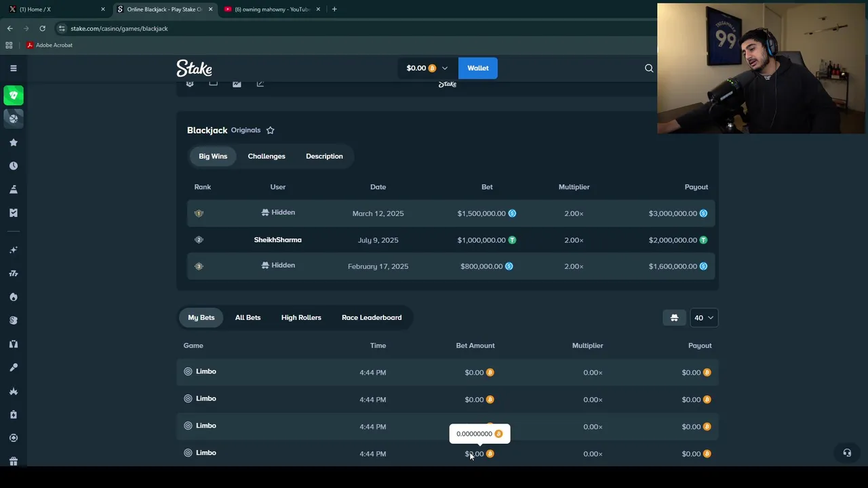Switch to owning mahowny YouTube tab
Screen dimensions: 868x488
271,9
